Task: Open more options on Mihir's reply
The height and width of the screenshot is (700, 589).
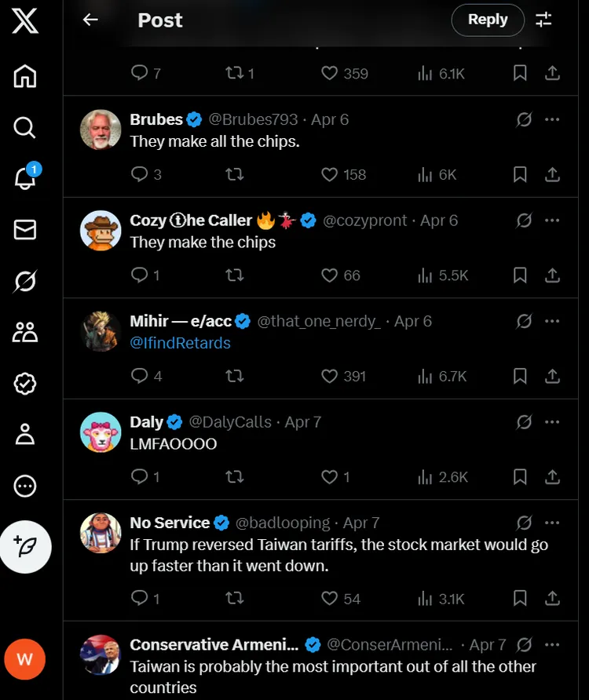Action: click(552, 321)
